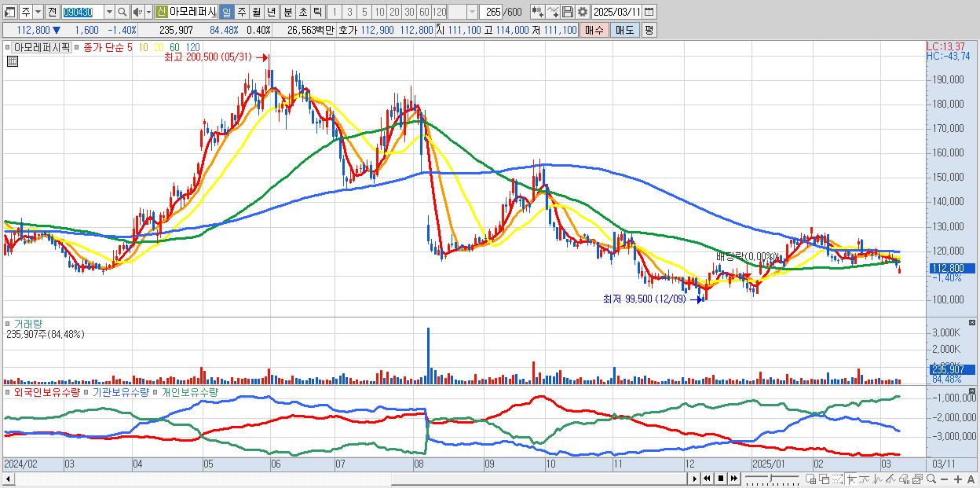Click the 평 button

click(649, 30)
